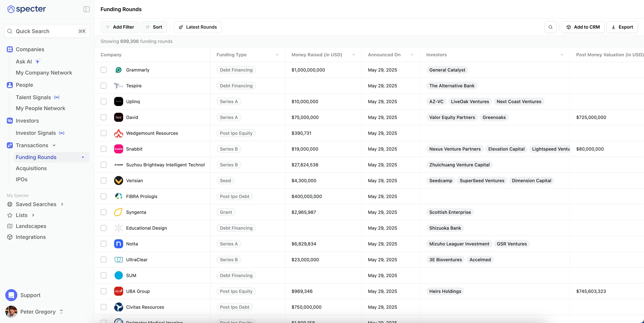Image resolution: width=644 pixels, height=323 pixels.
Task: Go to IPOs
Action: (x=21, y=179)
